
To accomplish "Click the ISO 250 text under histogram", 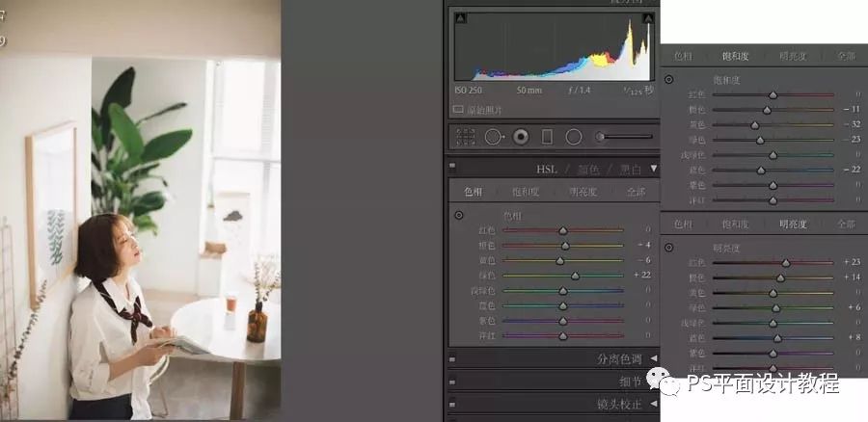I will point(468,91).
